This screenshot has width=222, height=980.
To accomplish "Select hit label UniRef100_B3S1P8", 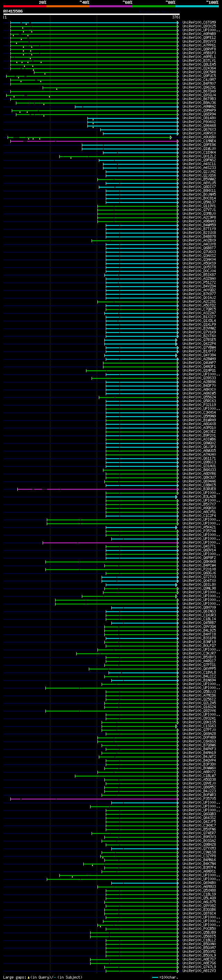I will click(199, 638).
